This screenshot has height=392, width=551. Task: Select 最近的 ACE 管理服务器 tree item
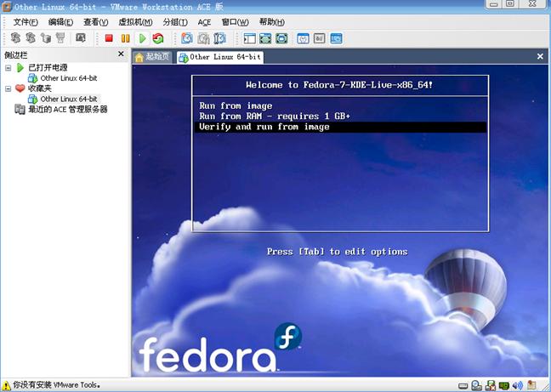[60, 109]
